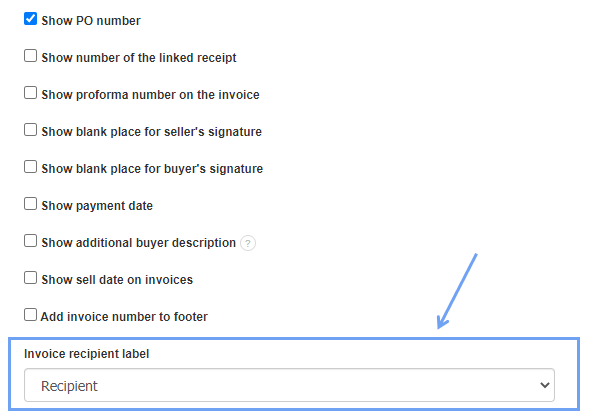613x417 pixels.
Task: Uncheck the Show PO number checkbox
Action: tap(31, 19)
